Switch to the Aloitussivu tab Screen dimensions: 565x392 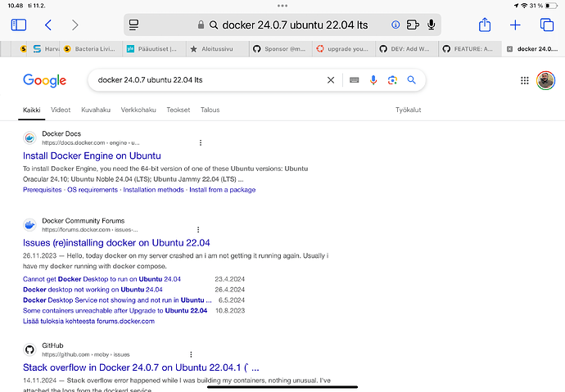(218, 49)
